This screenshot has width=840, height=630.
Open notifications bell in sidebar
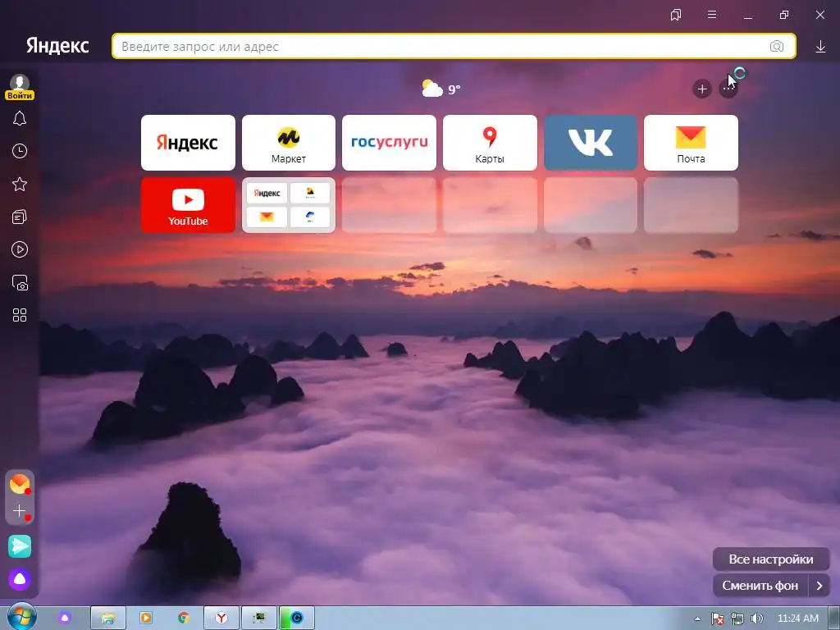20,118
